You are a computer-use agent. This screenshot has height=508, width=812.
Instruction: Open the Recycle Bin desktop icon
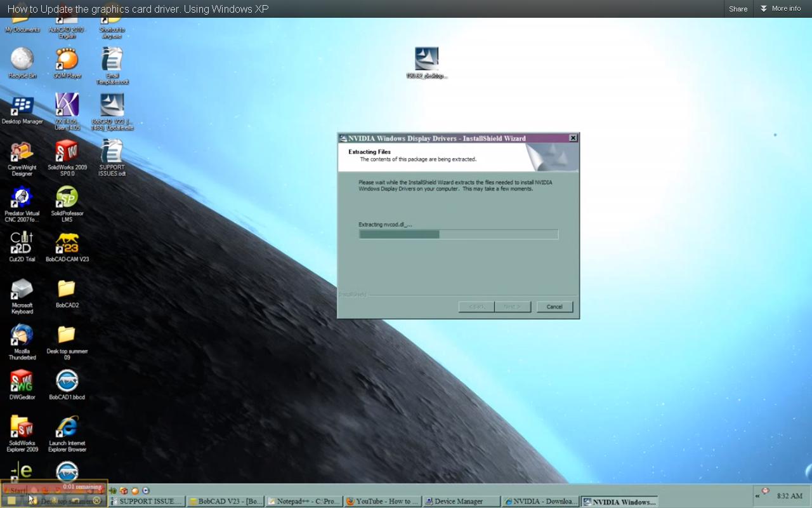[x=22, y=63]
